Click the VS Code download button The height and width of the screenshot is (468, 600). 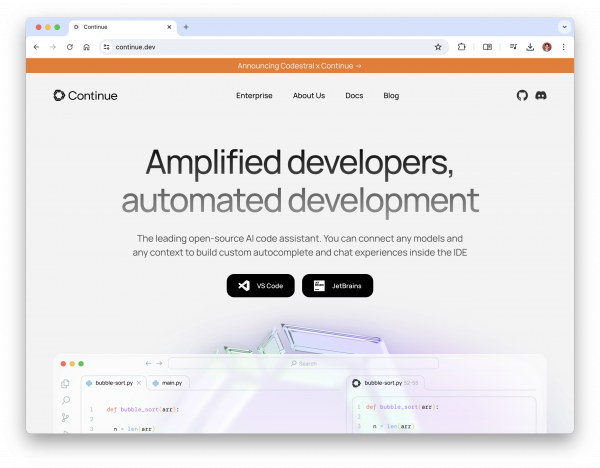(x=261, y=286)
